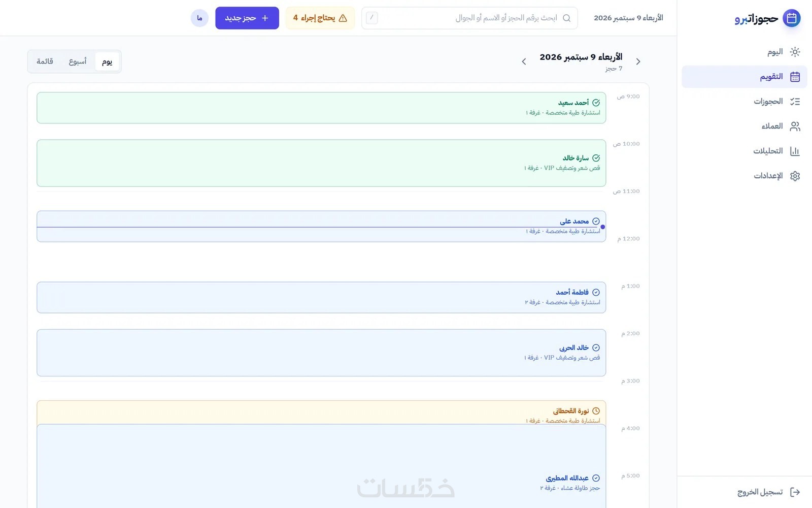
Task: Click warning icon in يحتاج إجراء badge
Action: 343,18
